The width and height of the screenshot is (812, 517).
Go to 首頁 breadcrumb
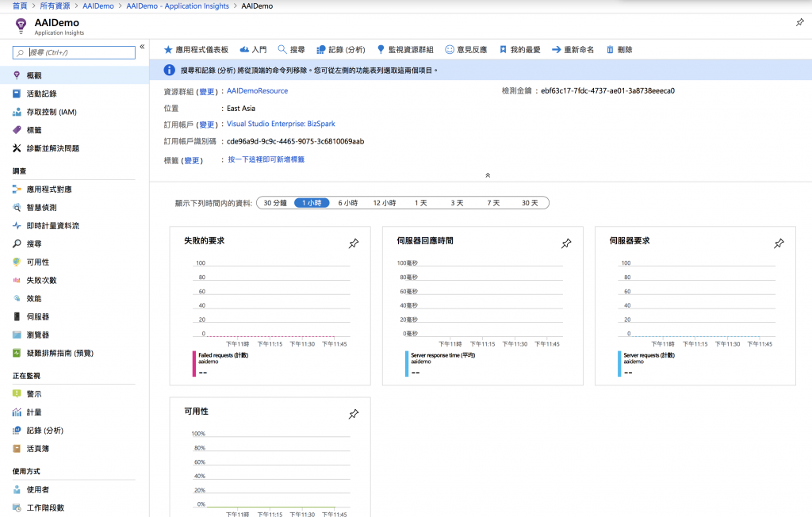20,6
